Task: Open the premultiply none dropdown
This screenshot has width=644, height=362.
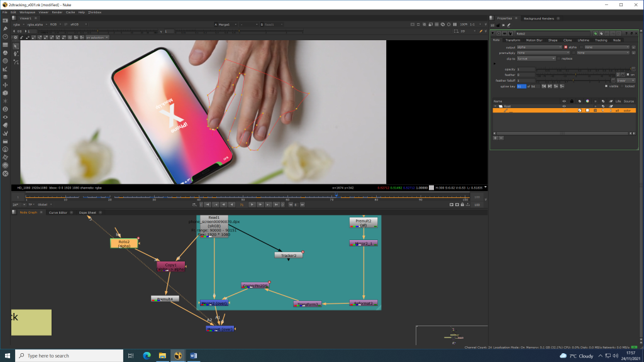Action: point(543,53)
